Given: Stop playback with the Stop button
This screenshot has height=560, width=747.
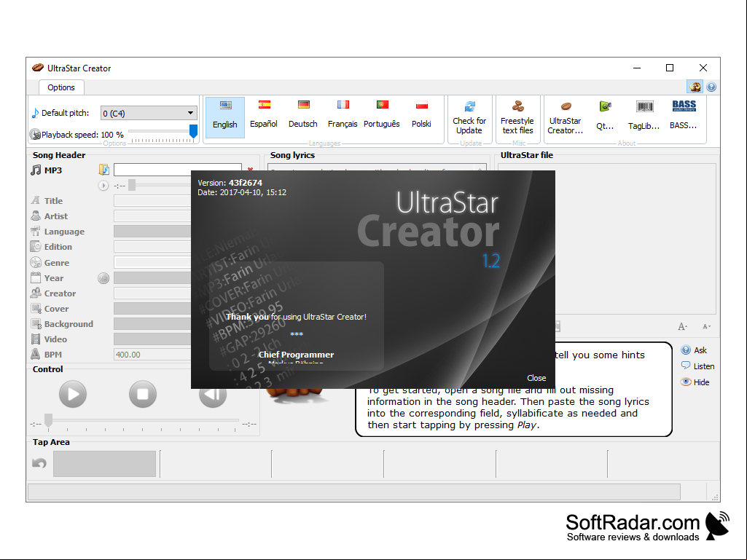Looking at the screenshot, I should (x=143, y=394).
